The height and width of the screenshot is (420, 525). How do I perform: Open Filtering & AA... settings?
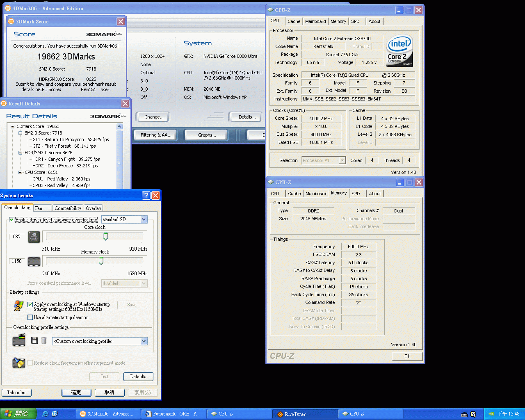(156, 135)
